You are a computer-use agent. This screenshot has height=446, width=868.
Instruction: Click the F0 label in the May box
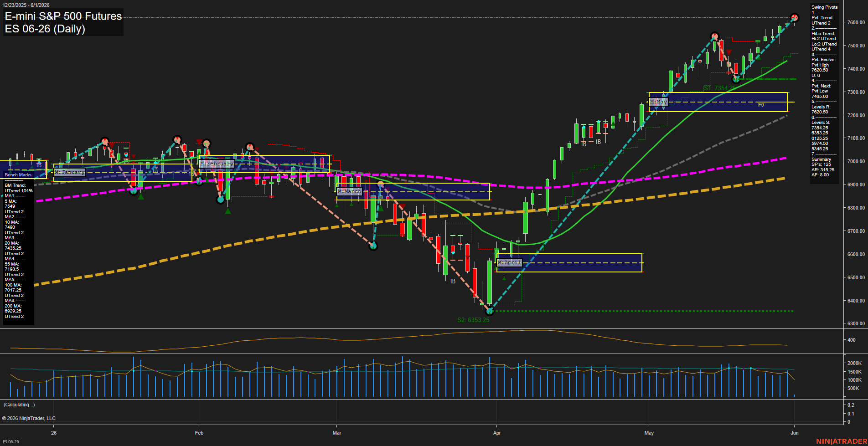pos(761,105)
